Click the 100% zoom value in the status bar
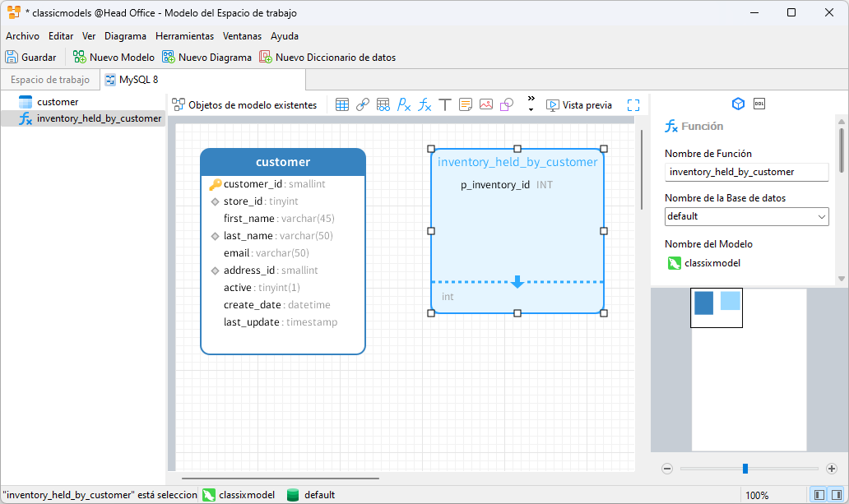Image resolution: width=849 pixels, height=504 pixels. [x=757, y=495]
